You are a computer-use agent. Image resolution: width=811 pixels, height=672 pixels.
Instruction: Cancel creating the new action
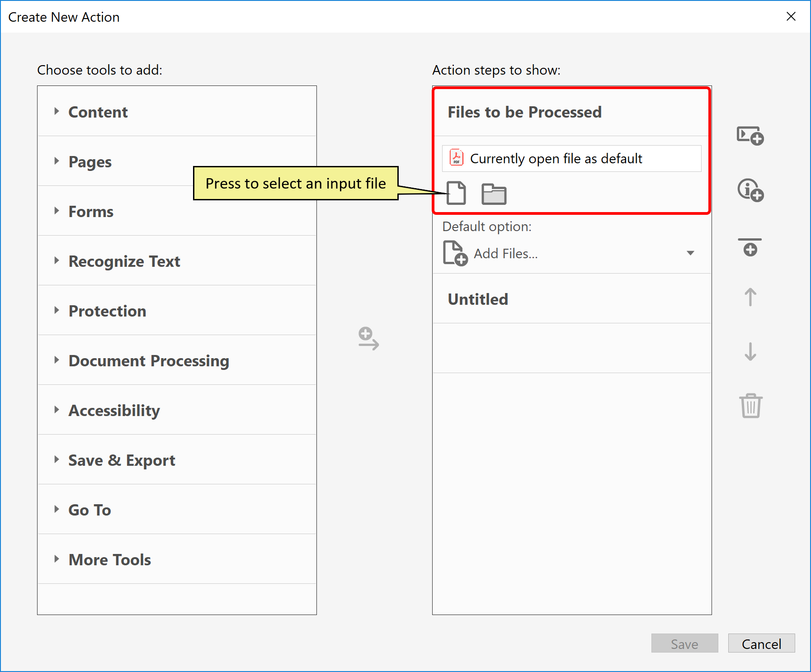(761, 644)
